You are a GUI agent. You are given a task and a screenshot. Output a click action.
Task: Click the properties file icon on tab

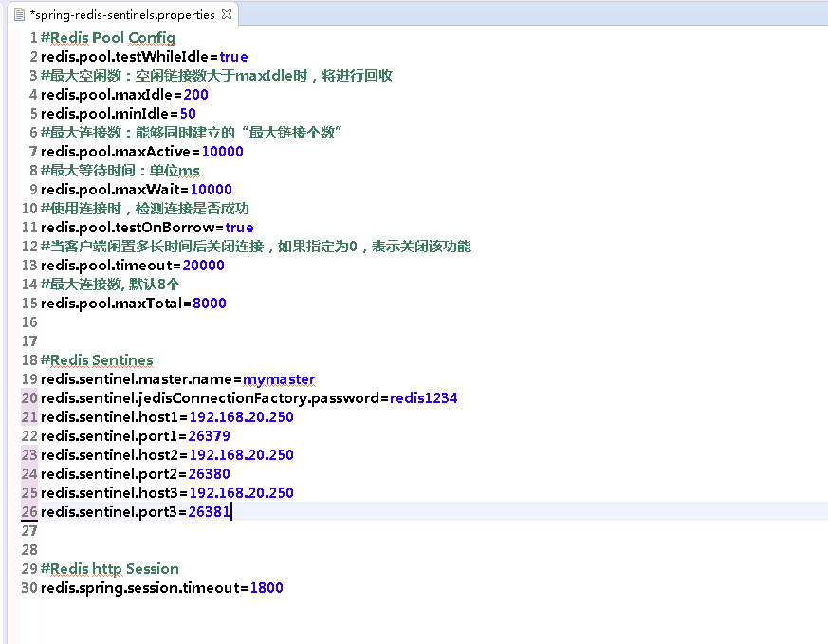[x=20, y=15]
